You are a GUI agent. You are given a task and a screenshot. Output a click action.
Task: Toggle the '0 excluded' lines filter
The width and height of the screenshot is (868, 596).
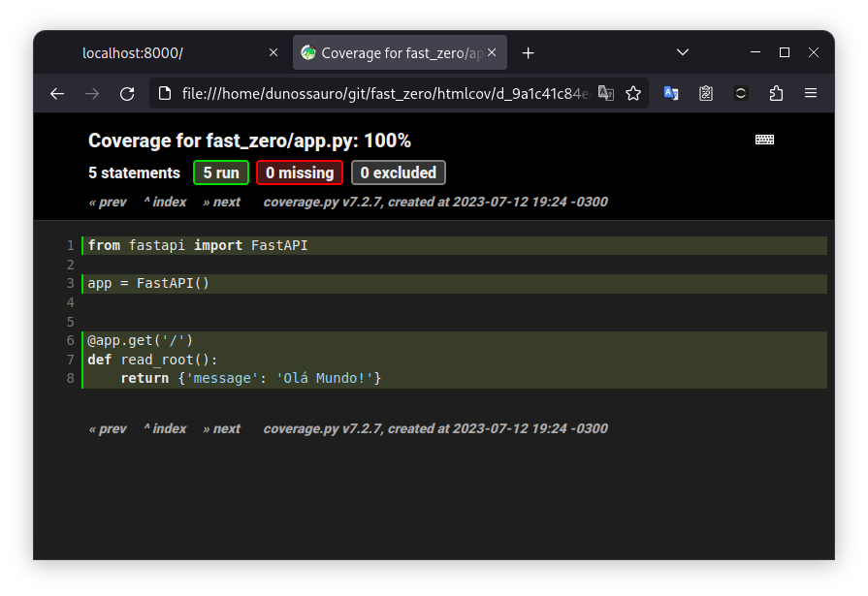(x=398, y=173)
